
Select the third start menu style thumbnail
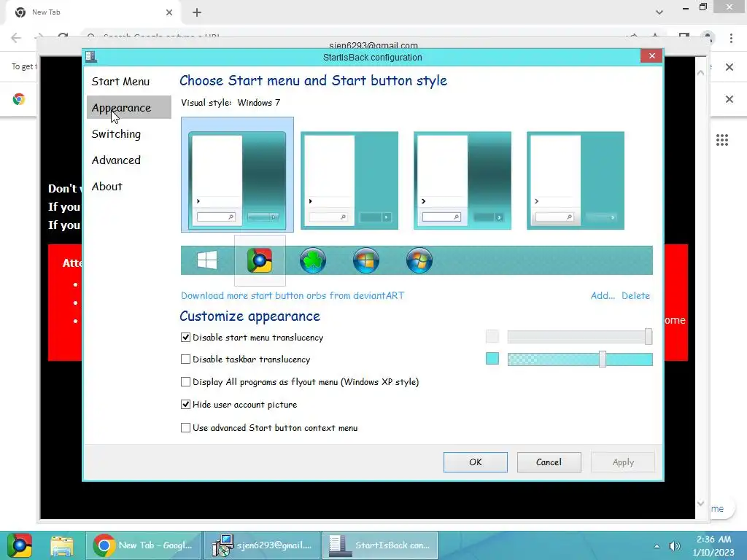[462, 181]
